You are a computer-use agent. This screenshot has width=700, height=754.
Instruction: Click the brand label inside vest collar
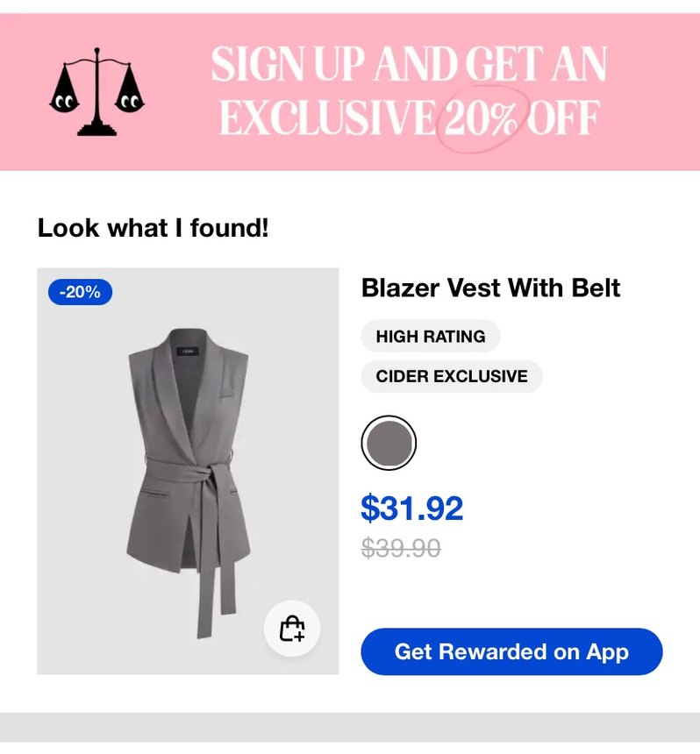[188, 352]
